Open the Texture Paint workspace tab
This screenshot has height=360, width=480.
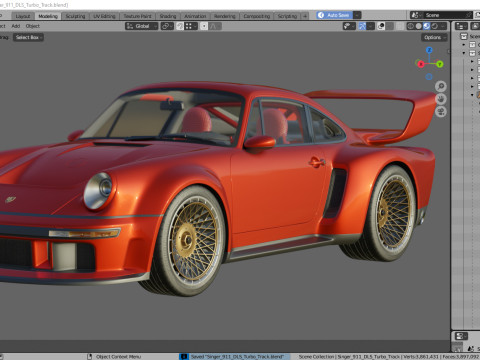click(x=137, y=16)
